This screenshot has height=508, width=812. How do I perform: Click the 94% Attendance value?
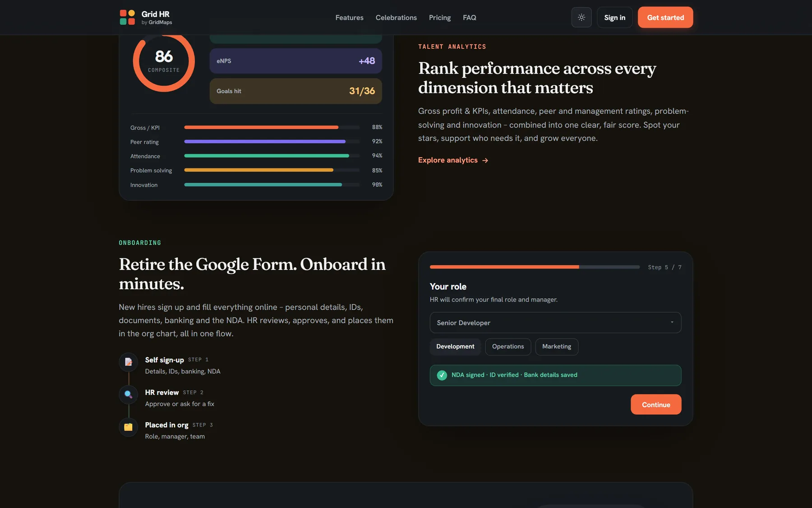(x=377, y=156)
